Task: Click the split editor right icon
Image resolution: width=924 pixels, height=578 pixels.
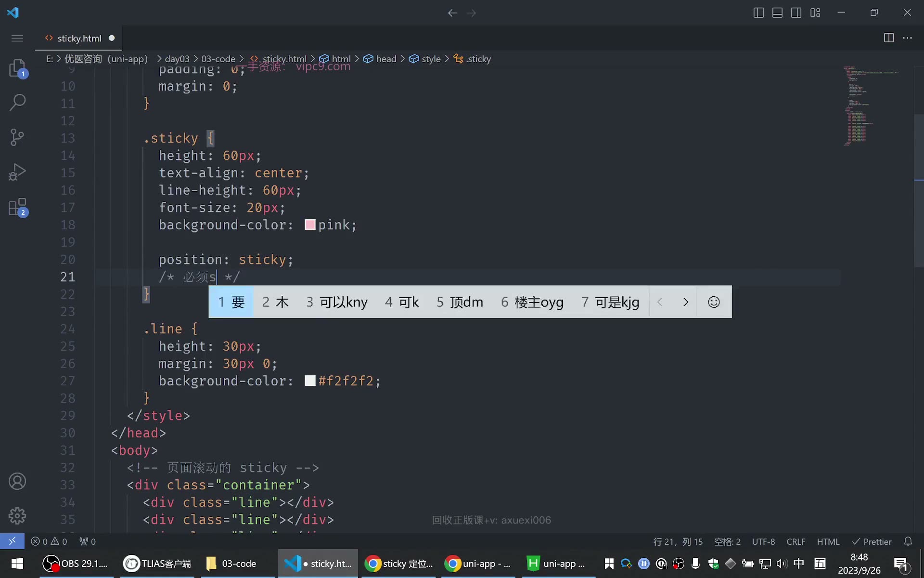Action: click(x=889, y=38)
